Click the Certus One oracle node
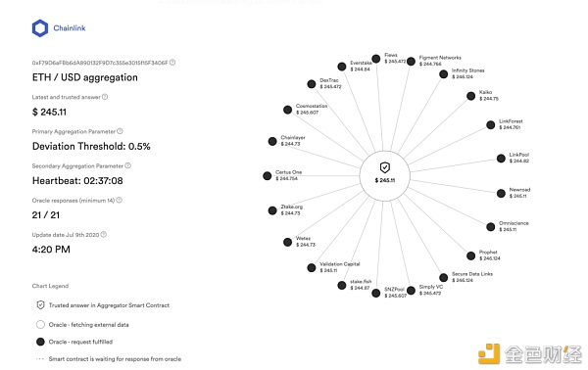The height and width of the screenshot is (370, 588). tap(267, 176)
